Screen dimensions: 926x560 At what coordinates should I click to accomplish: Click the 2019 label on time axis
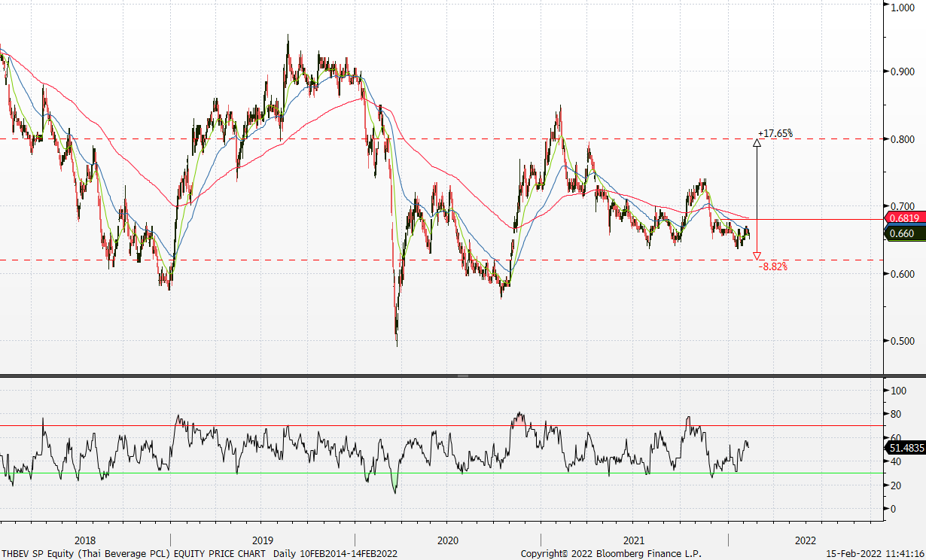pyautogui.click(x=263, y=540)
